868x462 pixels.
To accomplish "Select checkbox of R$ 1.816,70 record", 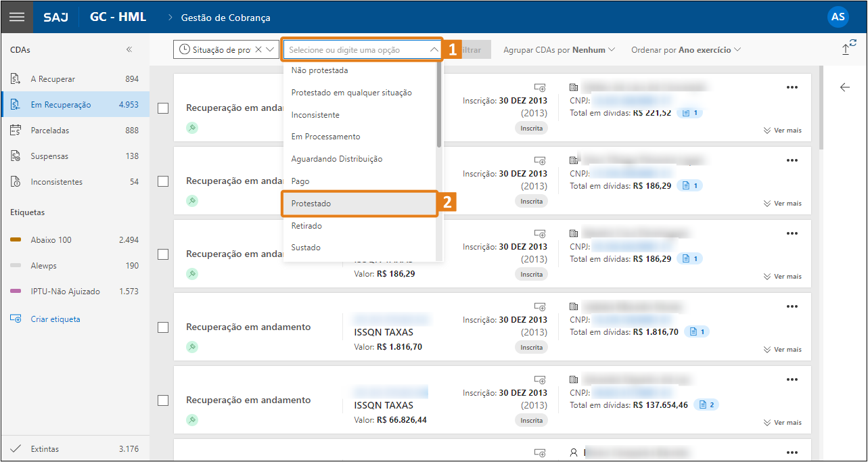I will [163, 327].
